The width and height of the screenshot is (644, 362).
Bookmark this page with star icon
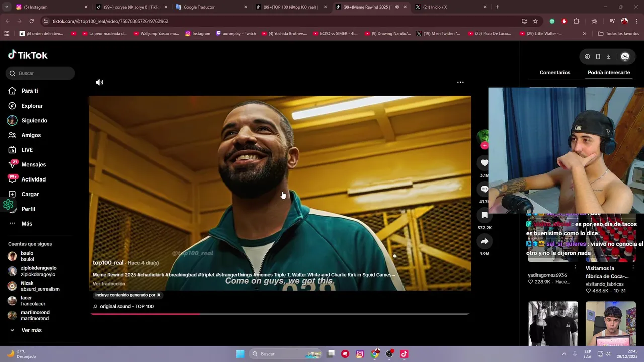coord(535,21)
